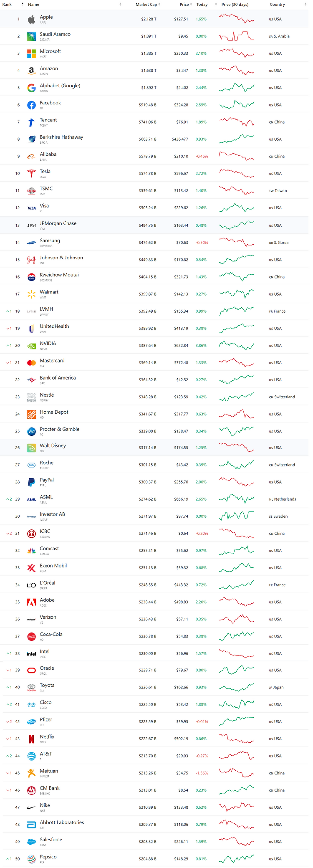Screen dimensions: 313x868
Task: Click the Saudi Aramco logo icon
Action: (x=31, y=36)
